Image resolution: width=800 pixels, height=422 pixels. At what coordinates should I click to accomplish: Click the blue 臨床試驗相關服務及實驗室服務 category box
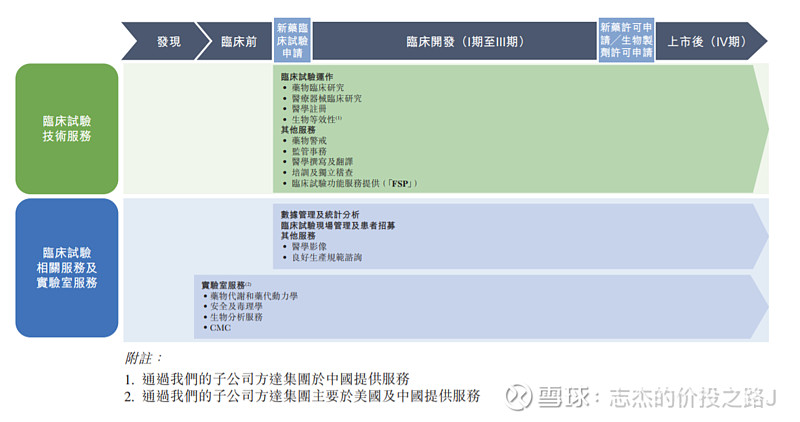tap(66, 268)
